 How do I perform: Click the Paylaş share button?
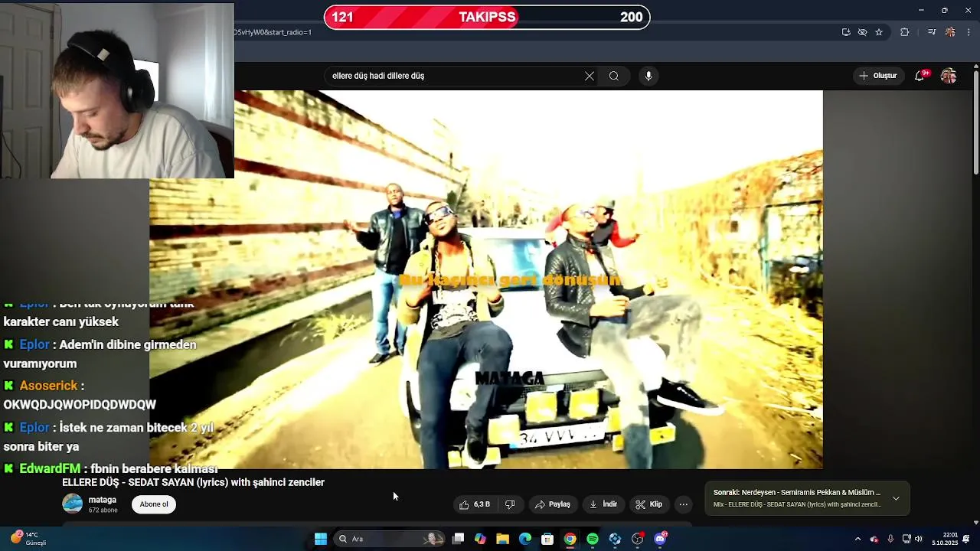tap(552, 504)
